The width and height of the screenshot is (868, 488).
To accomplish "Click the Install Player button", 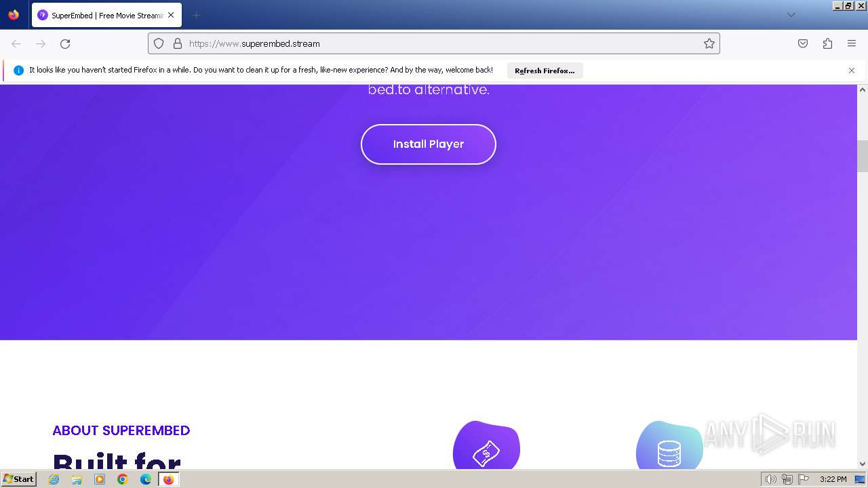I will [429, 144].
